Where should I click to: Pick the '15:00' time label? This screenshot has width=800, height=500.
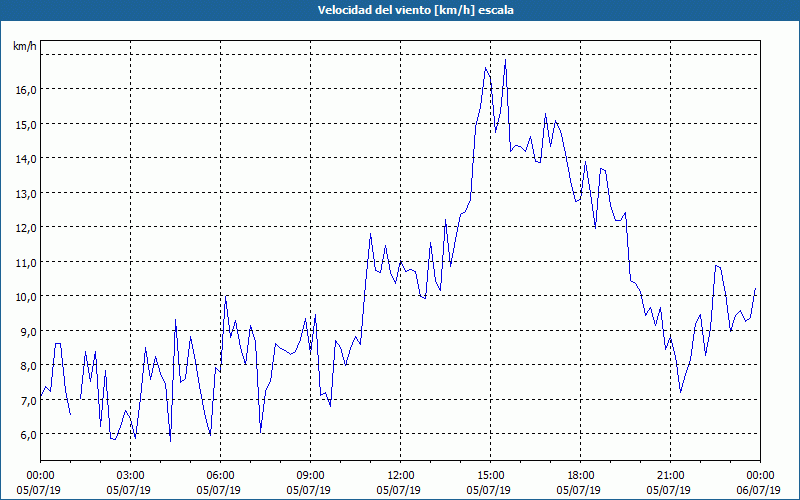point(490,476)
